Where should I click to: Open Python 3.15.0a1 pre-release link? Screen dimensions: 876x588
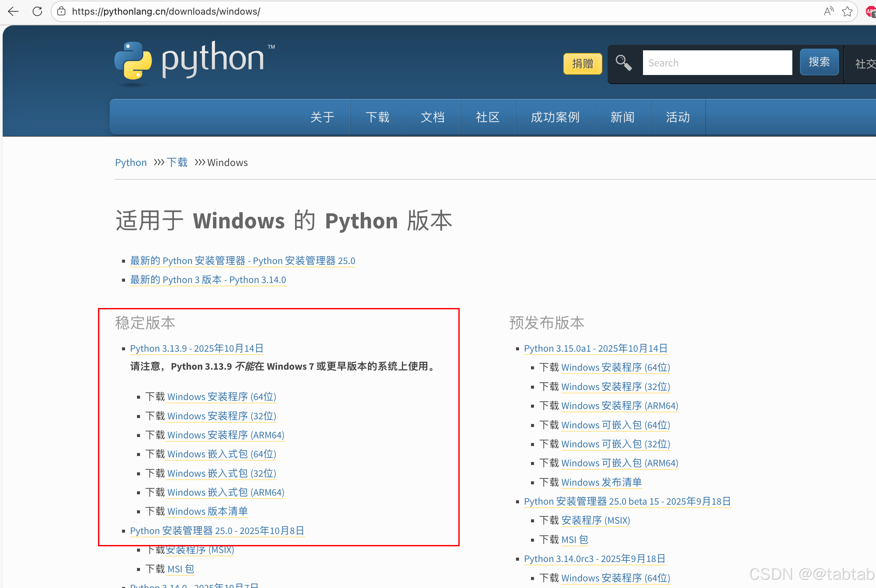pyautogui.click(x=595, y=348)
